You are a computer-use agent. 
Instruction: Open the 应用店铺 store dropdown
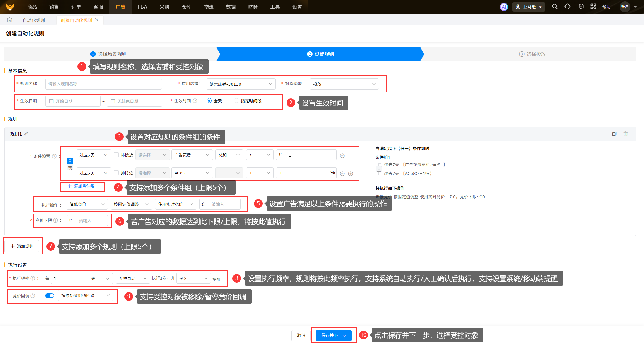[x=241, y=84]
